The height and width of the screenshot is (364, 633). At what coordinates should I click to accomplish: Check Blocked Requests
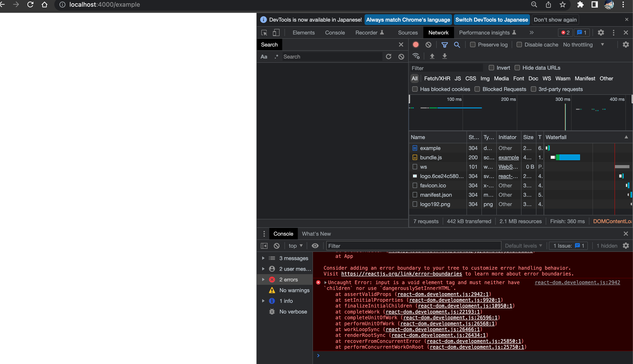click(x=477, y=89)
